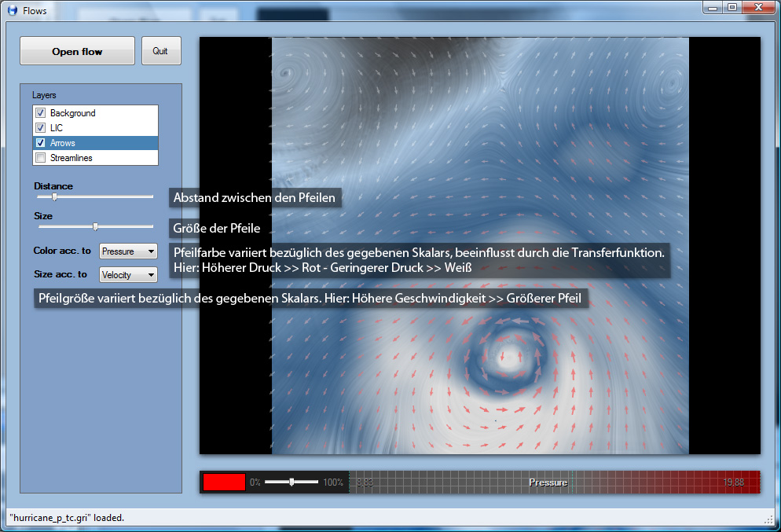Click the opacity slider between 0% and 100%
This screenshot has width=781, height=532.
[x=291, y=482]
